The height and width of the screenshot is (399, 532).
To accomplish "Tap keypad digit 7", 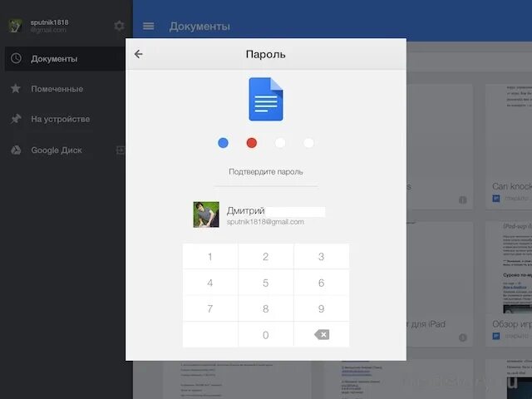I will coord(210,308).
